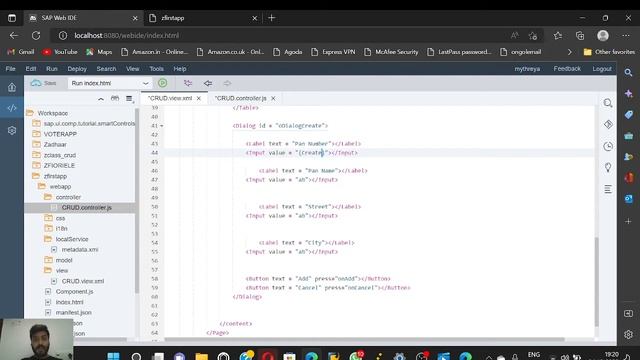Open the Other favorites folder
640x360 pixels.
609,52
